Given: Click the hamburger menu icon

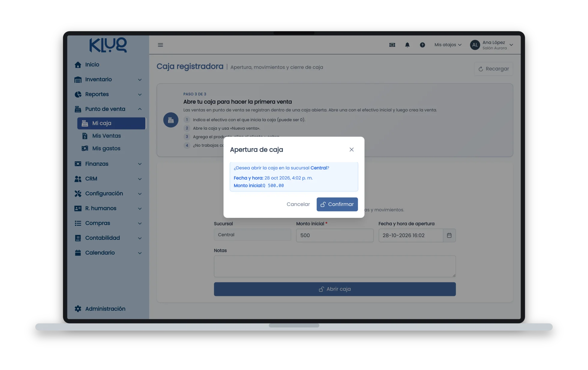Looking at the screenshot, I should point(160,45).
